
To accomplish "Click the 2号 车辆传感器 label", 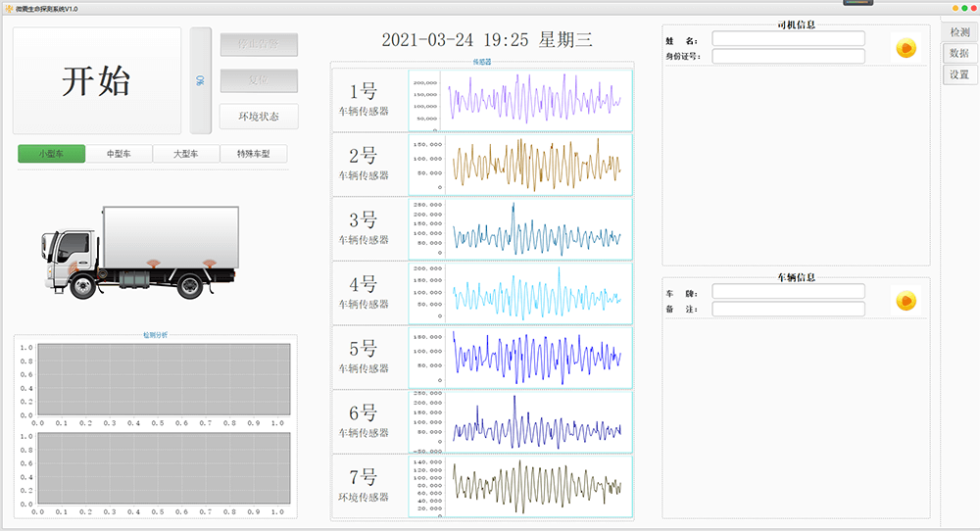I will click(x=364, y=165).
